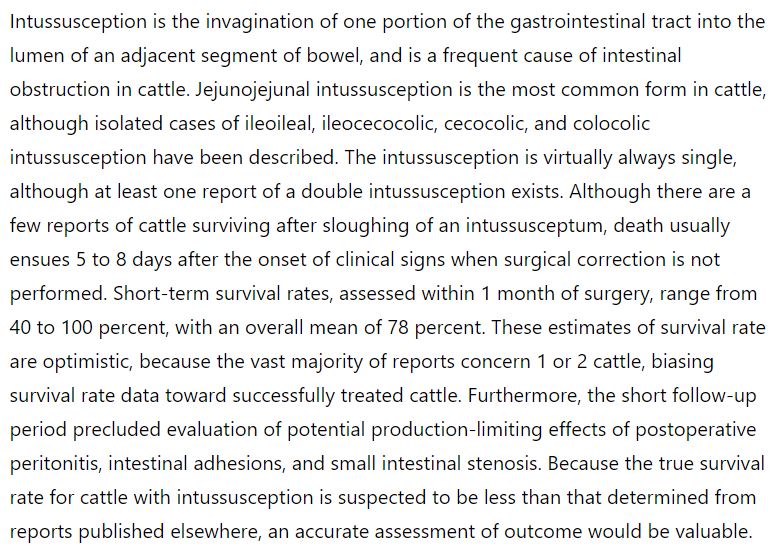
Task: Click the word "colocolic" at the line end
Action: point(611,124)
